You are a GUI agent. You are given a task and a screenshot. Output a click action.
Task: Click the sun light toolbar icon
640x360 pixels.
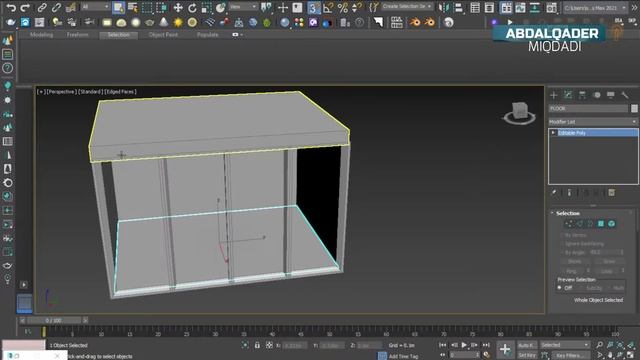178,22
